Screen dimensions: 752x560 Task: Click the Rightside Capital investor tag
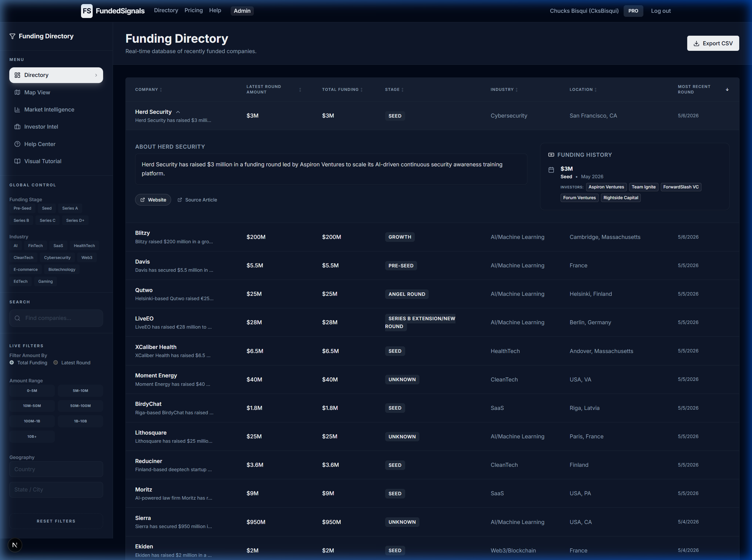pyautogui.click(x=621, y=198)
